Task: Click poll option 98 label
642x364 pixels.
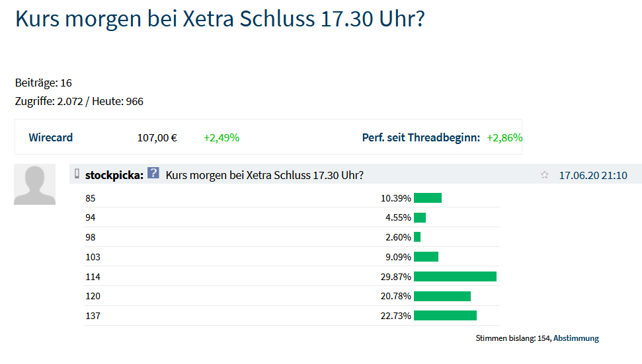Action: coord(91,237)
